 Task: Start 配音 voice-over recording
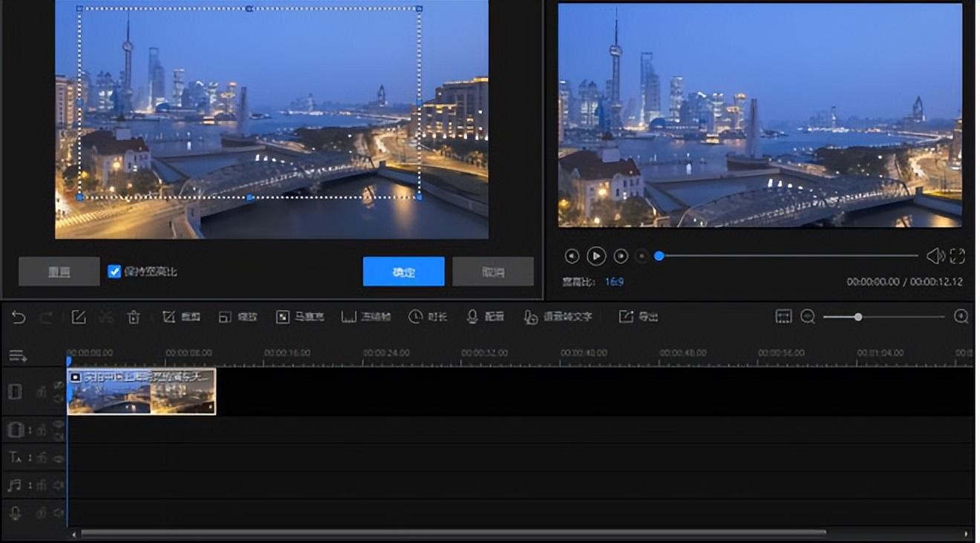coord(485,317)
